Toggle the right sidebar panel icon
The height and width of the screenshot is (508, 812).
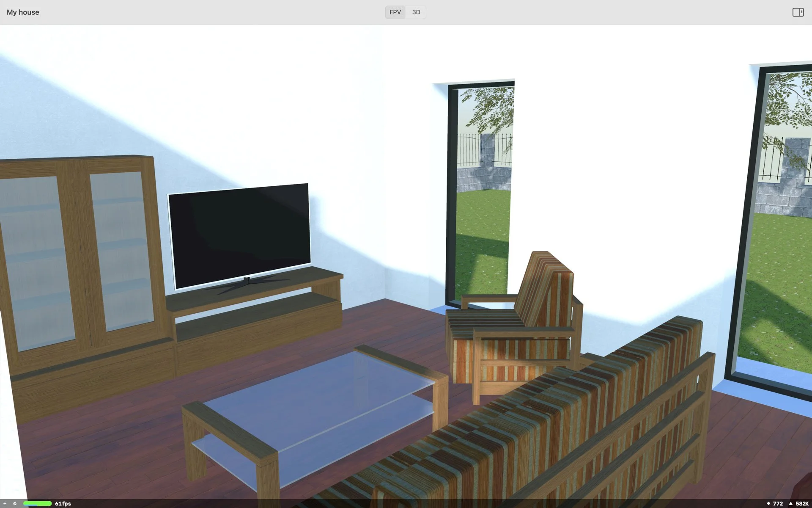click(798, 12)
